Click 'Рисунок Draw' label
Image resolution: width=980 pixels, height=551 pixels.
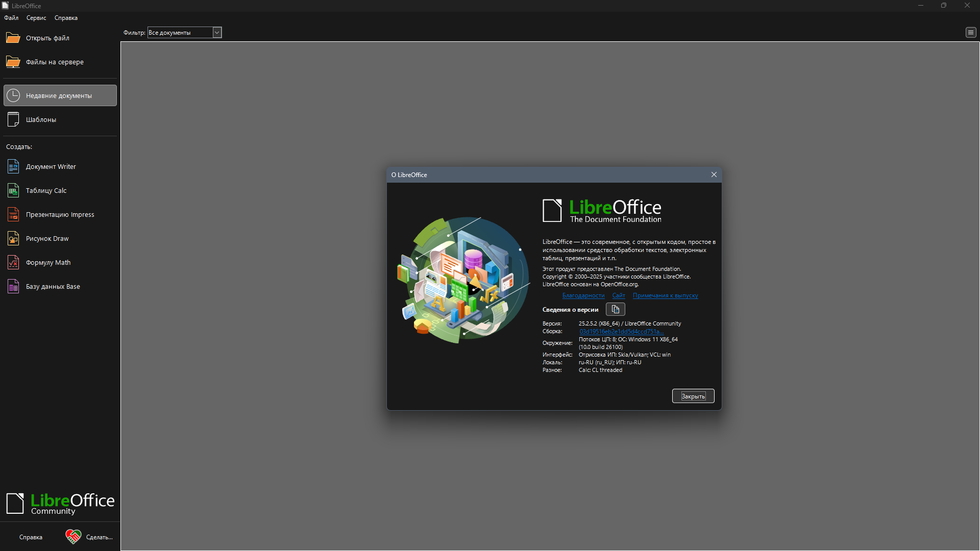[47, 239]
